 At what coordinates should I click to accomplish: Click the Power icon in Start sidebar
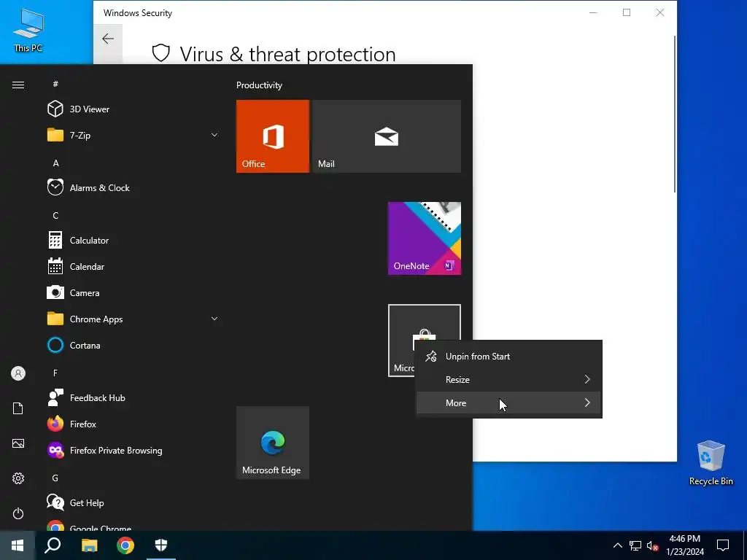[18, 513]
